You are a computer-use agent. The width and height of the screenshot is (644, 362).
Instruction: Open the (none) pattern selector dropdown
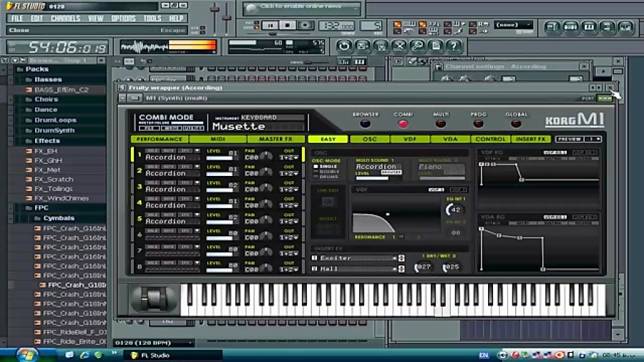513,24
